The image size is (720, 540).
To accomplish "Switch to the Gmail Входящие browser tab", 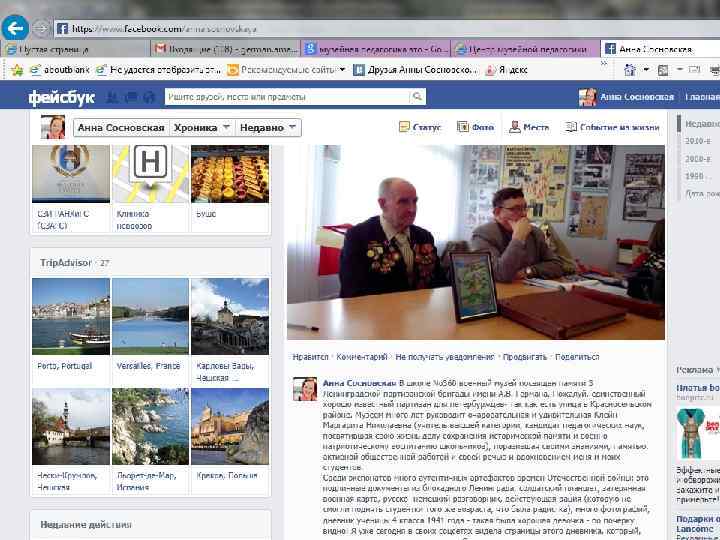I will [226, 49].
